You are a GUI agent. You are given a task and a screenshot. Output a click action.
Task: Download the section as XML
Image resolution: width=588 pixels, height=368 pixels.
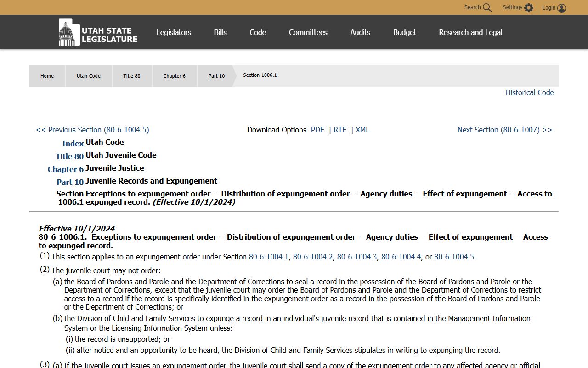point(362,130)
